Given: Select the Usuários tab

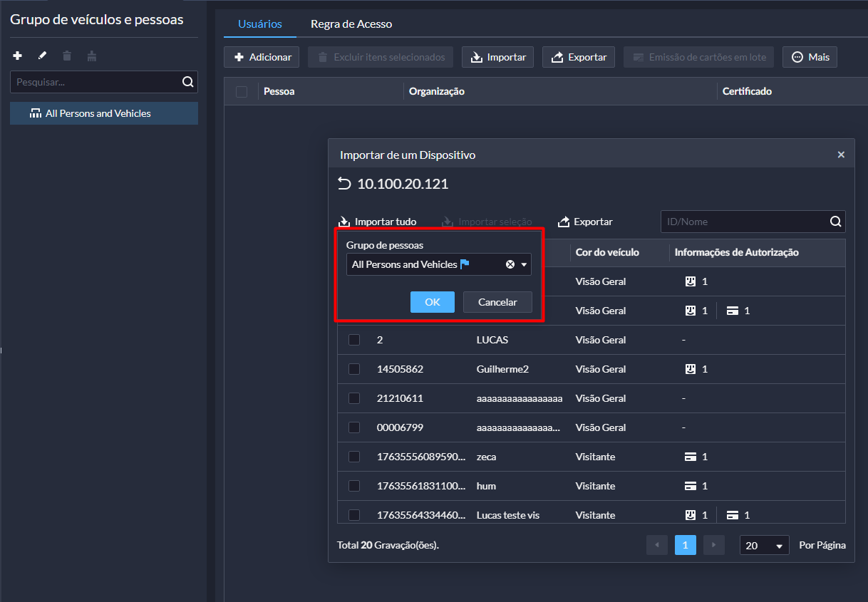Looking at the screenshot, I should 259,24.
